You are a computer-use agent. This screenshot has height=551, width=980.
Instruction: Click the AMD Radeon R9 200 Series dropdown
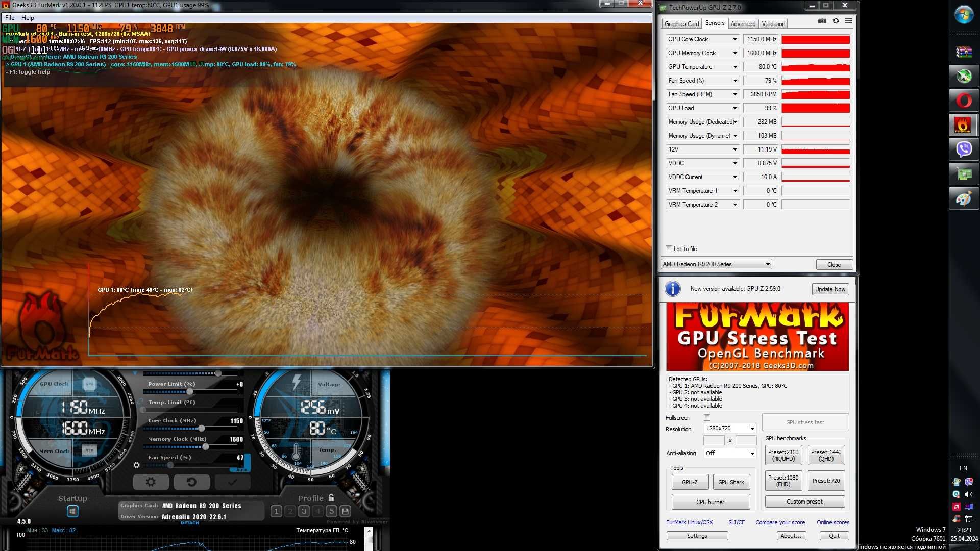click(716, 264)
